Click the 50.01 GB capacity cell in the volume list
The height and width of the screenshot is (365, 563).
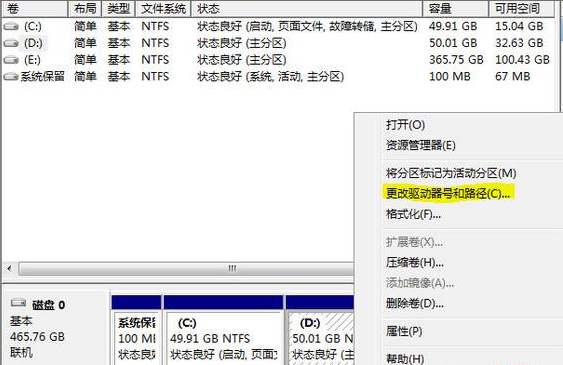click(x=453, y=43)
